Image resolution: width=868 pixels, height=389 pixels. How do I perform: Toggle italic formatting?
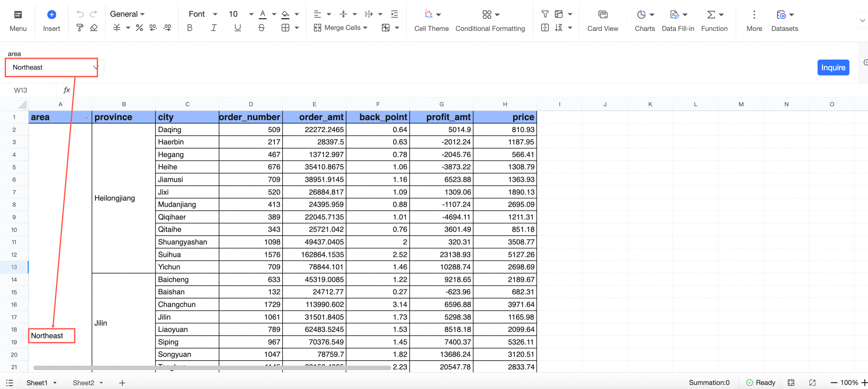click(214, 28)
